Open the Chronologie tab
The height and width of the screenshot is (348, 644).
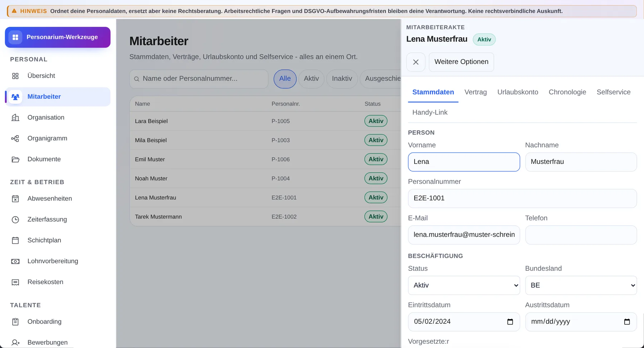tap(567, 92)
